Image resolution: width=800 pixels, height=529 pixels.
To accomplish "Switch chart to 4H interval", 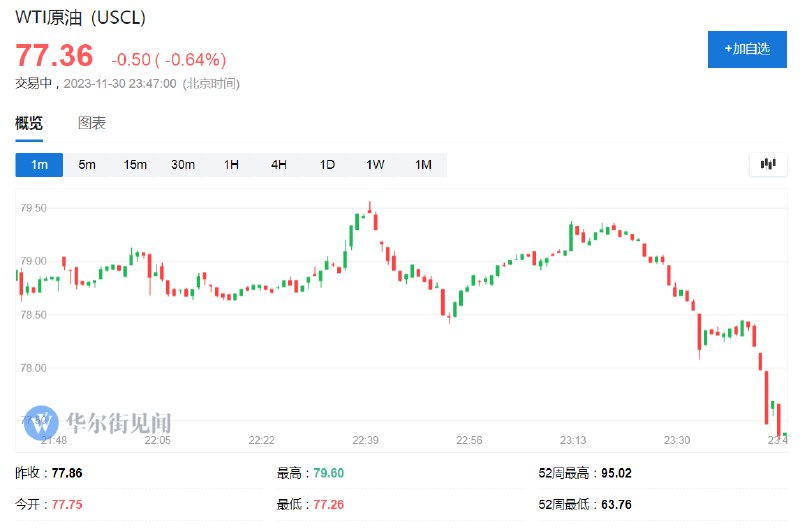I will point(279,165).
